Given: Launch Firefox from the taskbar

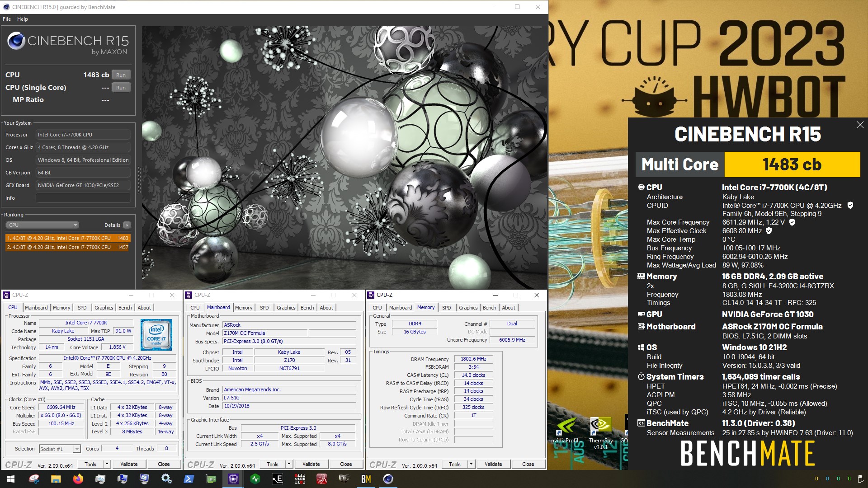Looking at the screenshot, I should tap(78, 479).
